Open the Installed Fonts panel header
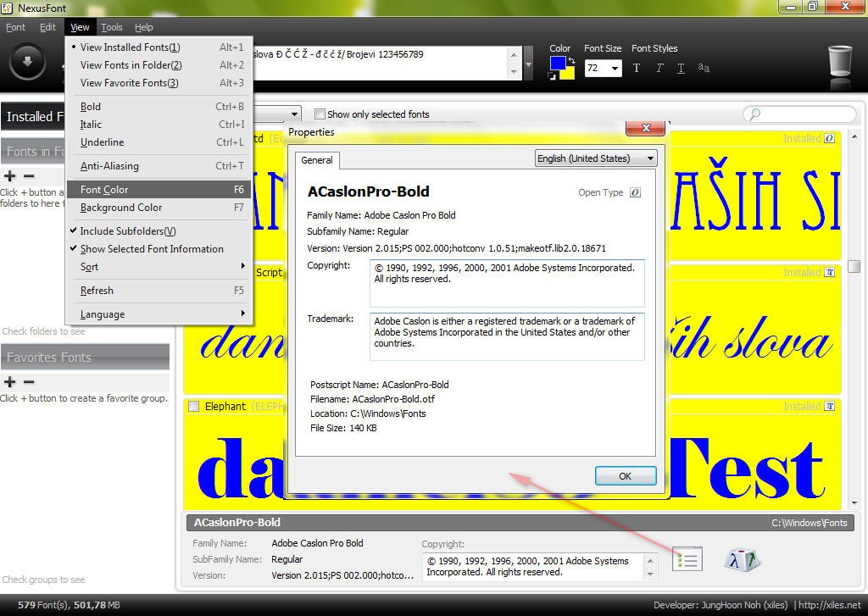Viewport: 868px width, 616px height. tap(33, 117)
